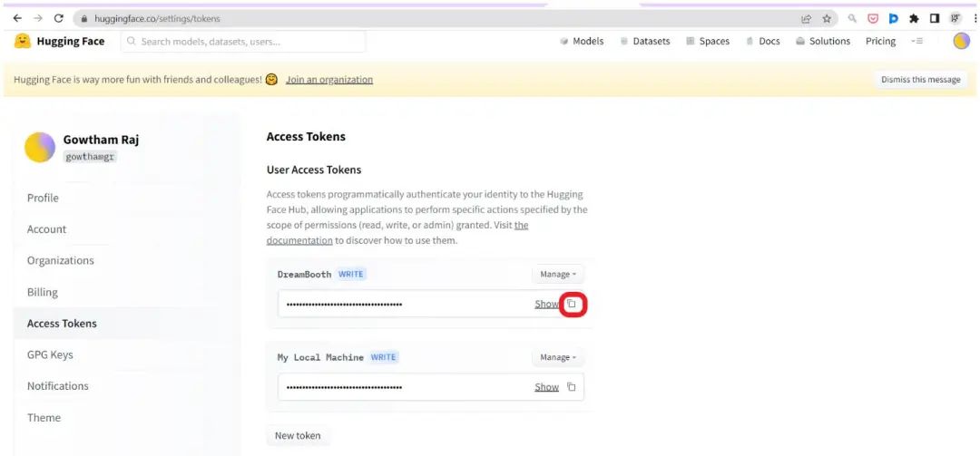Open the Chrome profile icon

tap(955, 19)
